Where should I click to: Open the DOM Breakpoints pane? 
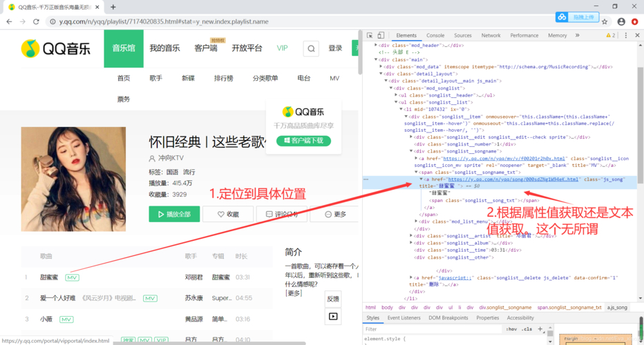tap(448, 318)
